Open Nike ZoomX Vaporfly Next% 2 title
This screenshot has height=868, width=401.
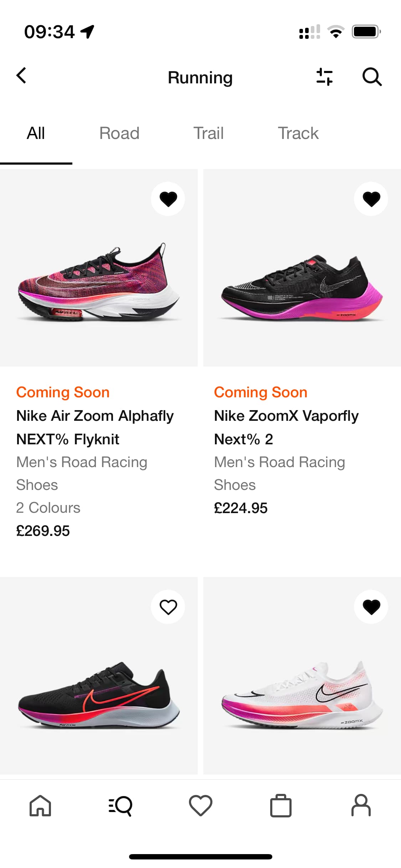point(286,427)
